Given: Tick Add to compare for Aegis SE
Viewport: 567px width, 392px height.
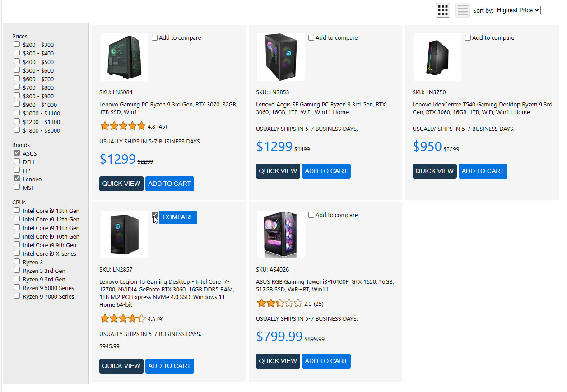Looking at the screenshot, I should 311,38.
